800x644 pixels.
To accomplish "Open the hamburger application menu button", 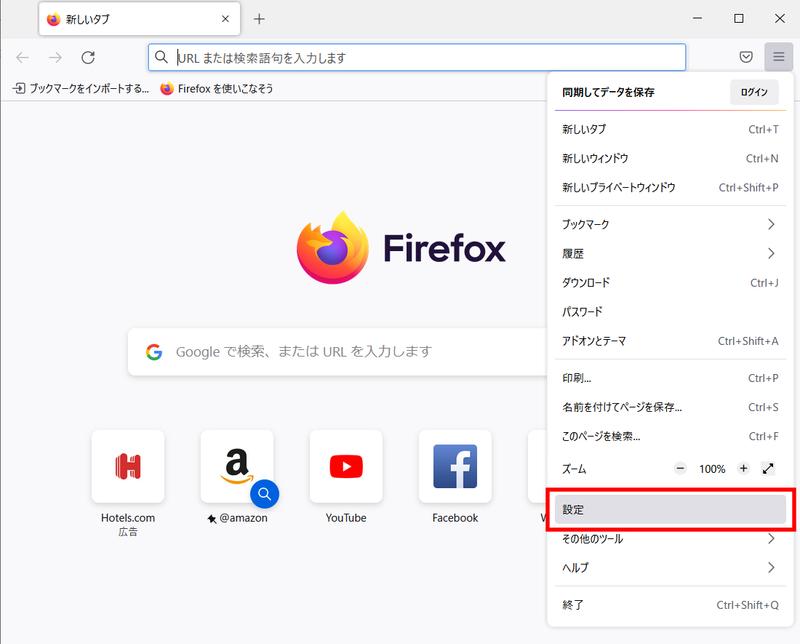I will pyautogui.click(x=778, y=57).
